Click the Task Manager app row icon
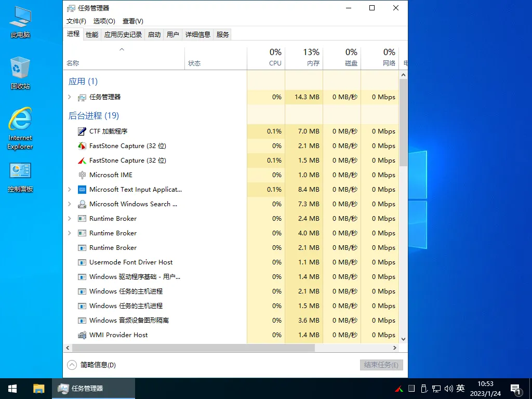This screenshot has height=399, width=532. point(82,97)
